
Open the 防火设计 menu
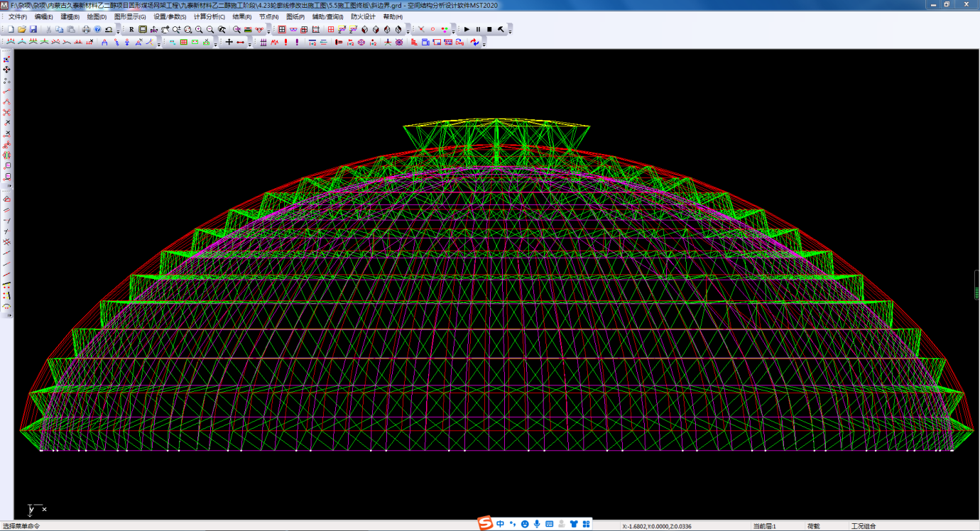click(363, 16)
